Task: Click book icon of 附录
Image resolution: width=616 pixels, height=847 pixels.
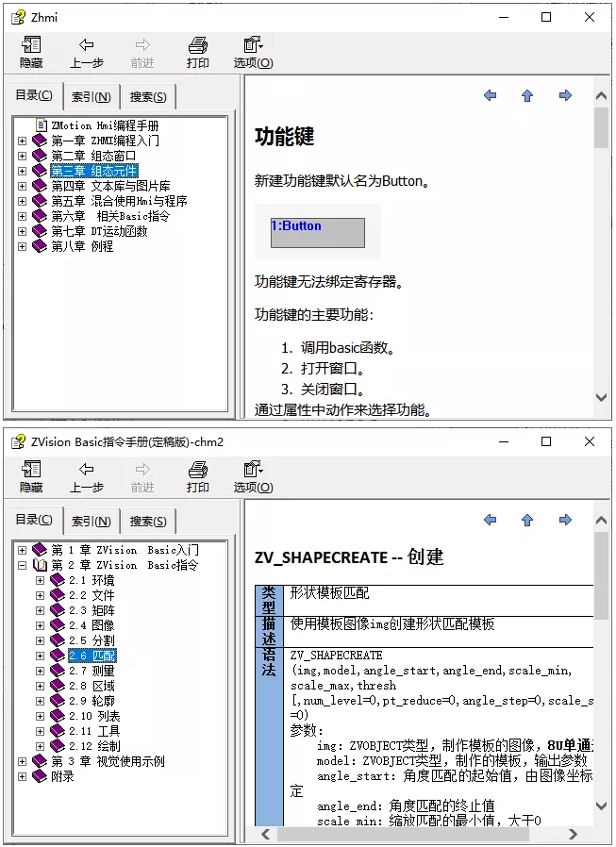Action: pyautogui.click(x=40, y=776)
